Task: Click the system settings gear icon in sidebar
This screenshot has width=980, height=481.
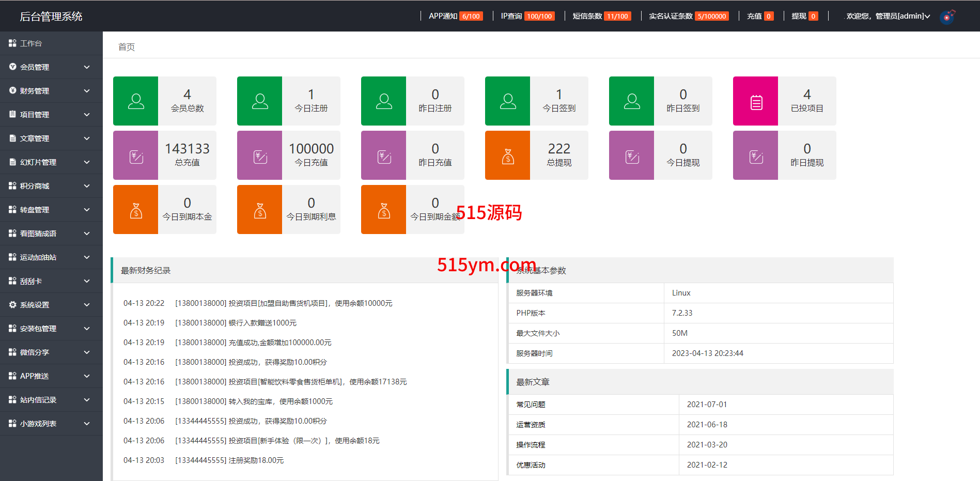Action: (12, 305)
